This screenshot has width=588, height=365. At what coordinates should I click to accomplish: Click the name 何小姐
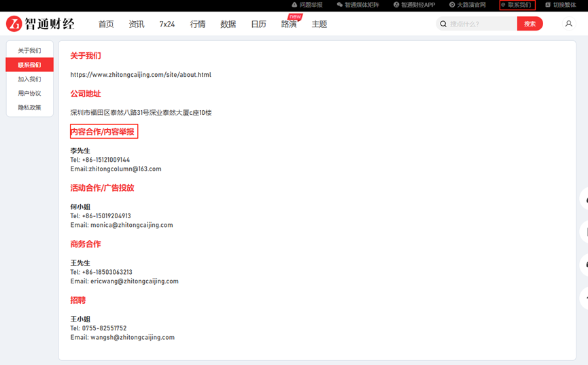[x=80, y=207]
